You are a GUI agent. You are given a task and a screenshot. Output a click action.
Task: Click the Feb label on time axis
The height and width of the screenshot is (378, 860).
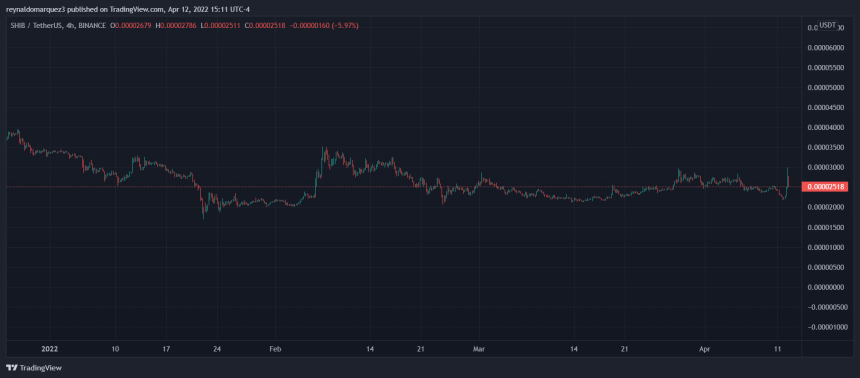275,348
